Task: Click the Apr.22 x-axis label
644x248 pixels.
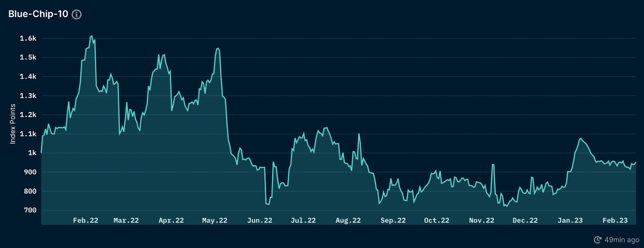Action: point(171,220)
